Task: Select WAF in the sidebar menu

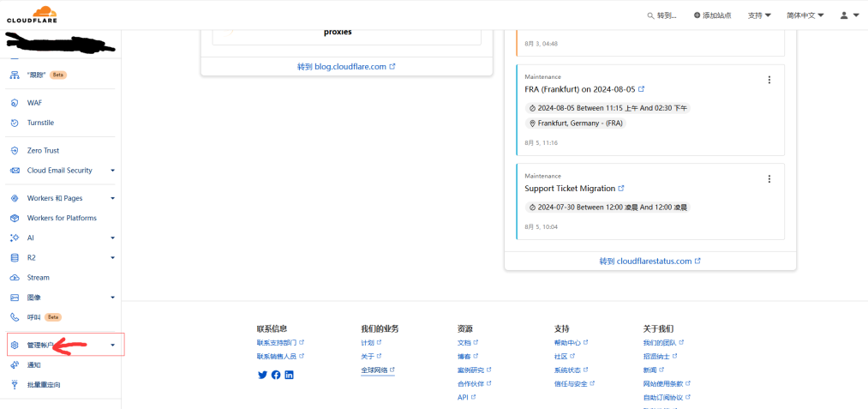Action: coord(34,103)
